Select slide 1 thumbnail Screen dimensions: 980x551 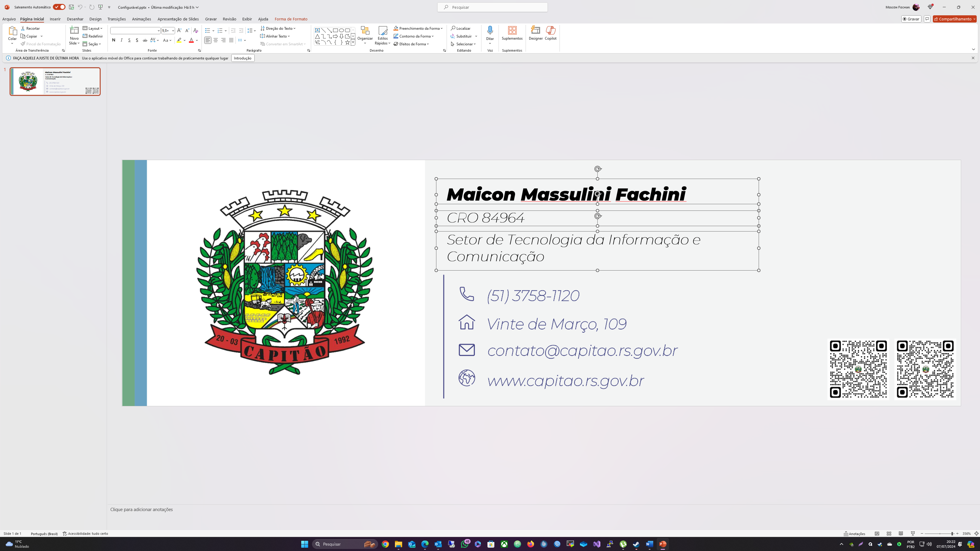point(55,81)
